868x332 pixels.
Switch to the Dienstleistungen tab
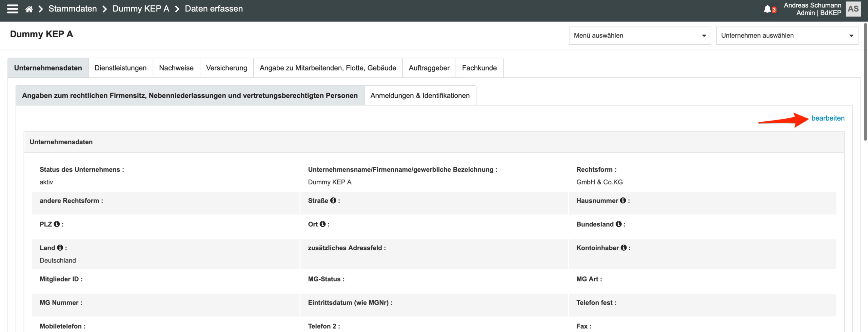click(x=120, y=68)
